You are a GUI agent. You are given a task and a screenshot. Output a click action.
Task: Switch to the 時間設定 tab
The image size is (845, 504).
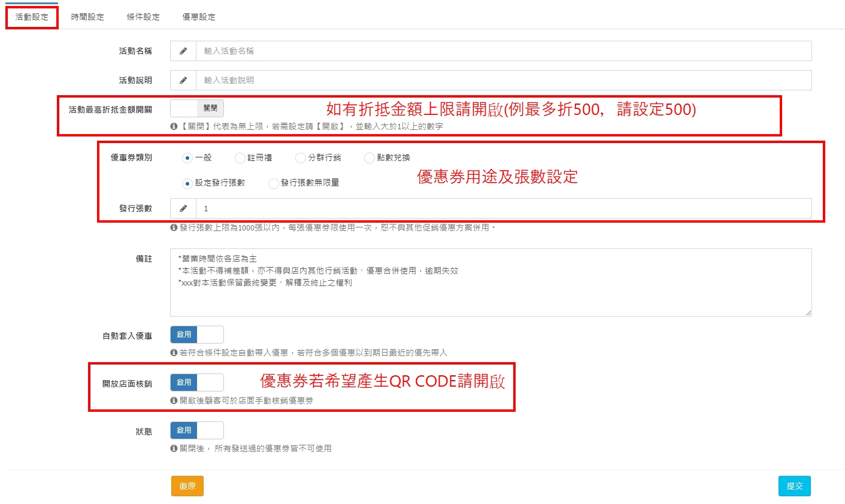[87, 17]
